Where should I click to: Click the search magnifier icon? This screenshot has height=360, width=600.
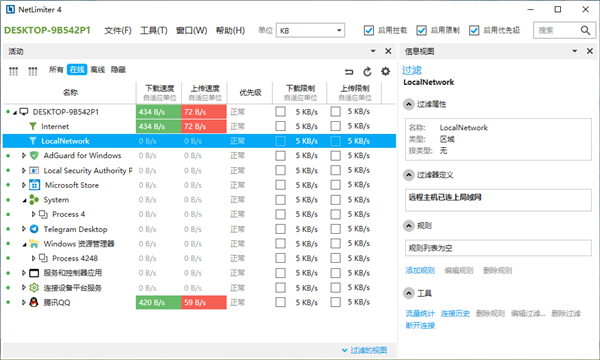tap(585, 30)
